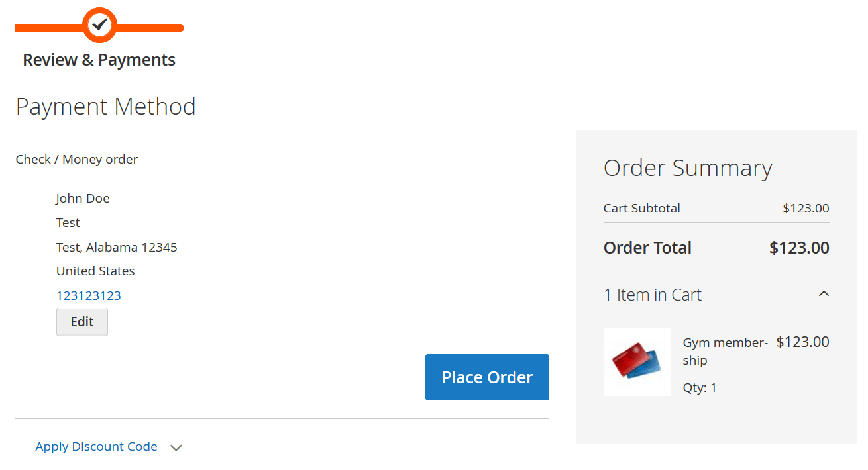Image resolution: width=868 pixels, height=470 pixels.
Task: Open the Gym membership product thumbnail
Action: (x=637, y=362)
